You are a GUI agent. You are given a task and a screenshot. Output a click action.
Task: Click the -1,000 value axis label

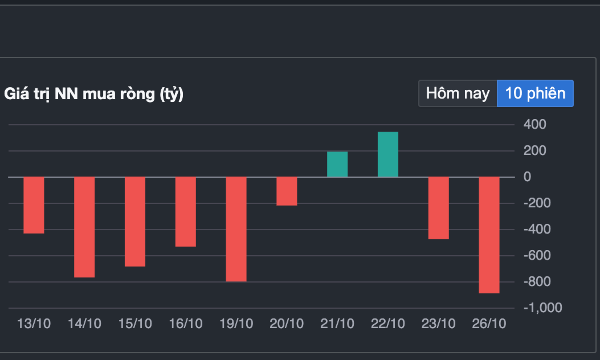543,308
